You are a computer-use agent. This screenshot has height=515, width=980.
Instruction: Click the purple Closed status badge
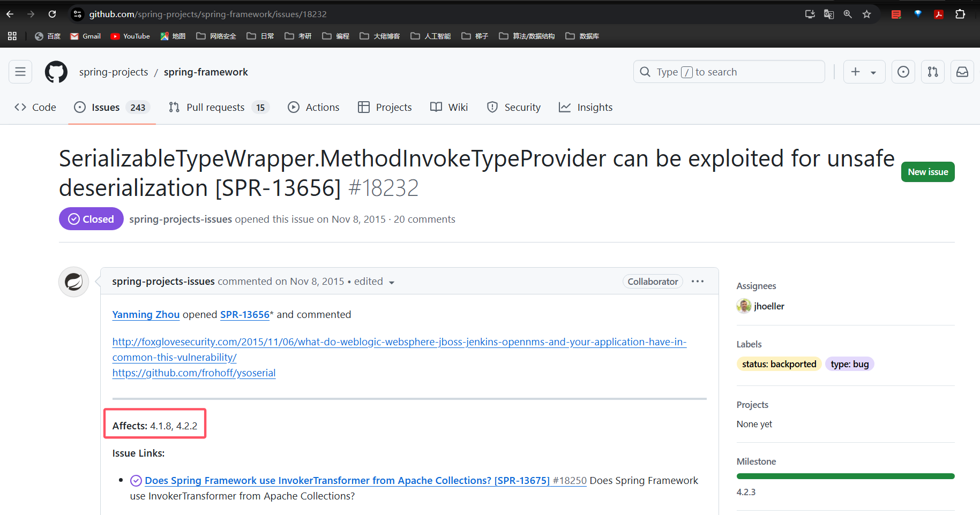91,219
